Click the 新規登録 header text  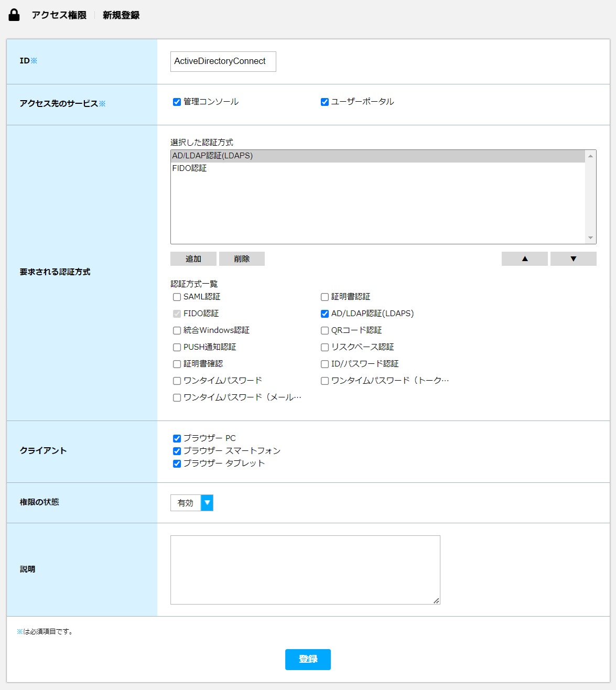pos(121,15)
